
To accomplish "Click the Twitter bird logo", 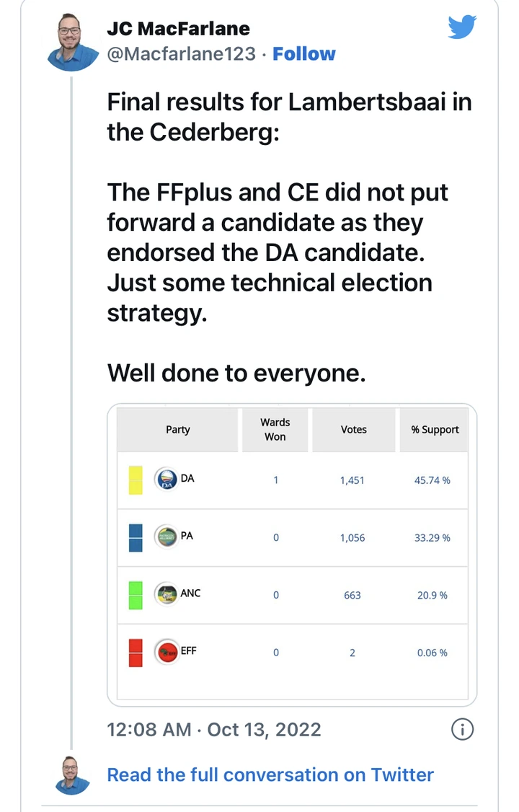I will pos(462,28).
